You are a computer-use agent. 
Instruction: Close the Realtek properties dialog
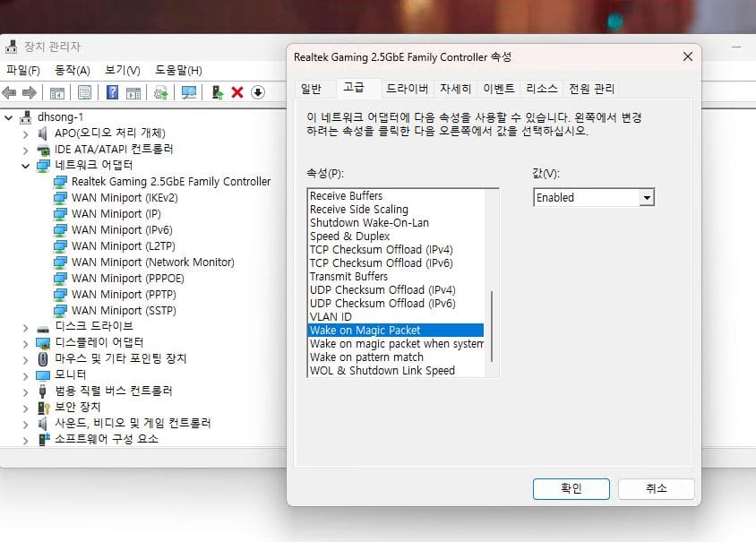[x=688, y=57]
